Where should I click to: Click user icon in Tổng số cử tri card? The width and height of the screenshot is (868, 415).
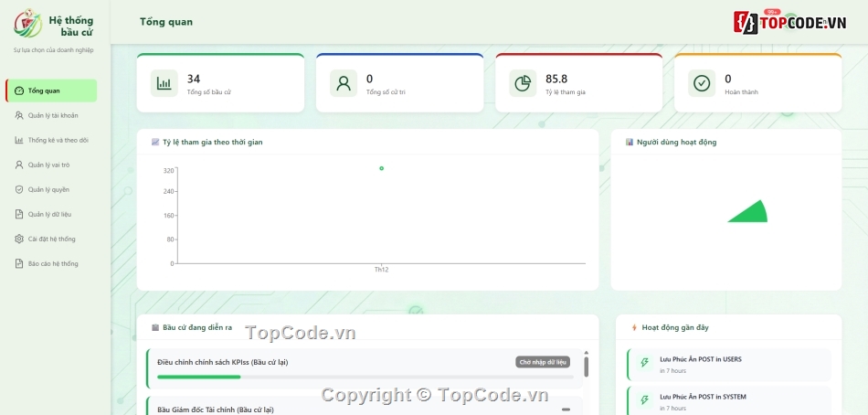344,83
